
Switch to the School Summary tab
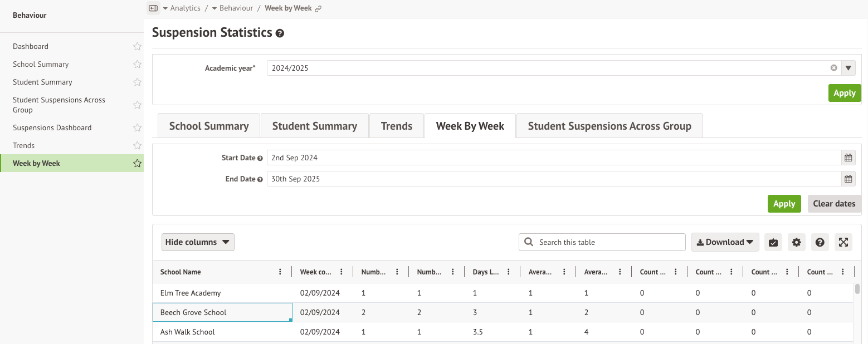click(209, 126)
